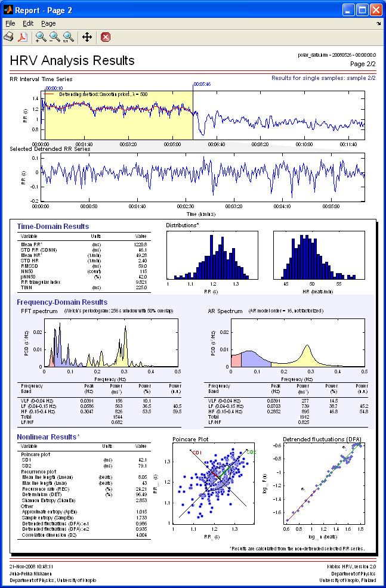Select the Zoom out magnifier tool
The width and height of the screenshot is (386, 588).
tap(55, 38)
